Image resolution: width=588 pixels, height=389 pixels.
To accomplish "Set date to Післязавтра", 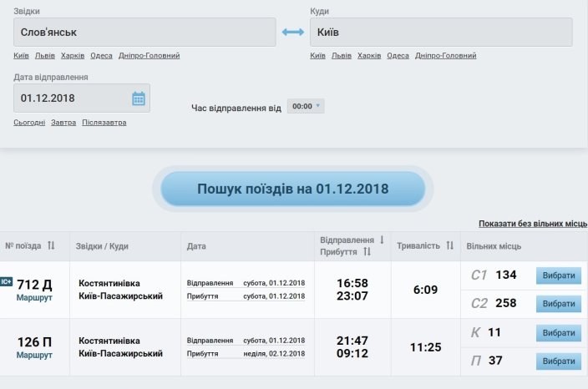I will [104, 123].
